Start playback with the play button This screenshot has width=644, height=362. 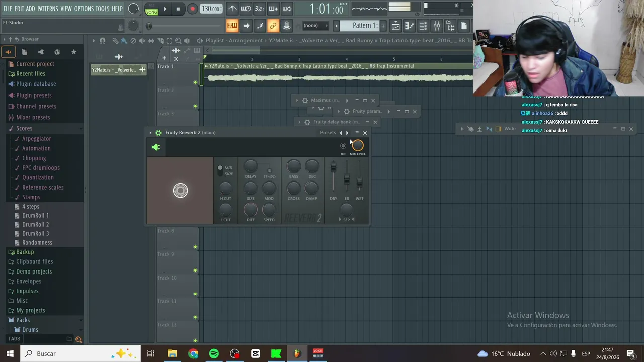[x=165, y=9]
